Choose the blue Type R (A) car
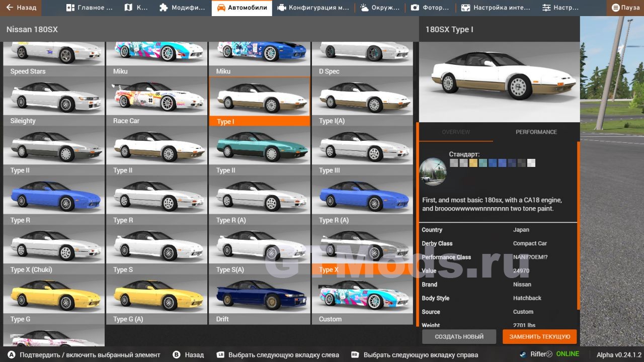Image resolution: width=644 pixels, height=362 pixels. tap(362, 201)
